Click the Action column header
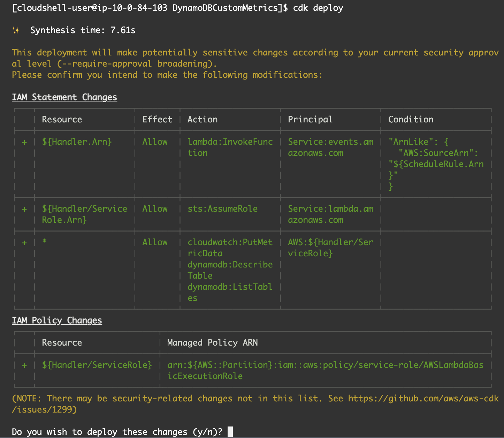The width and height of the screenshot is (504, 438). (x=203, y=119)
